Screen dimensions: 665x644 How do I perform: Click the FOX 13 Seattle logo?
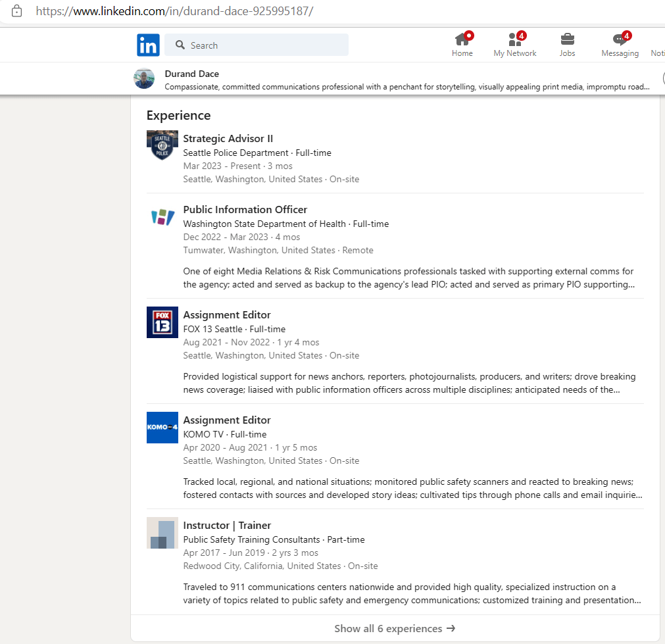point(162,322)
